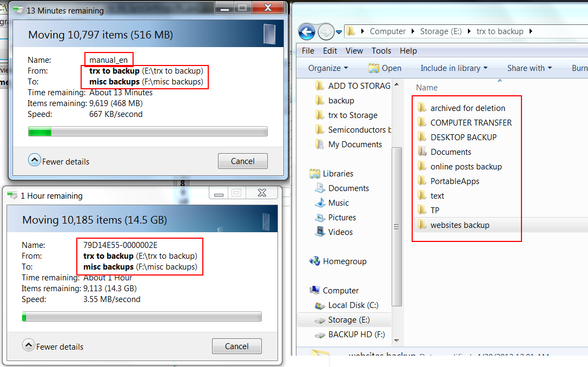Screen dimensions: 588x367
Task: Open the Include in library dropdown
Action: (454, 68)
